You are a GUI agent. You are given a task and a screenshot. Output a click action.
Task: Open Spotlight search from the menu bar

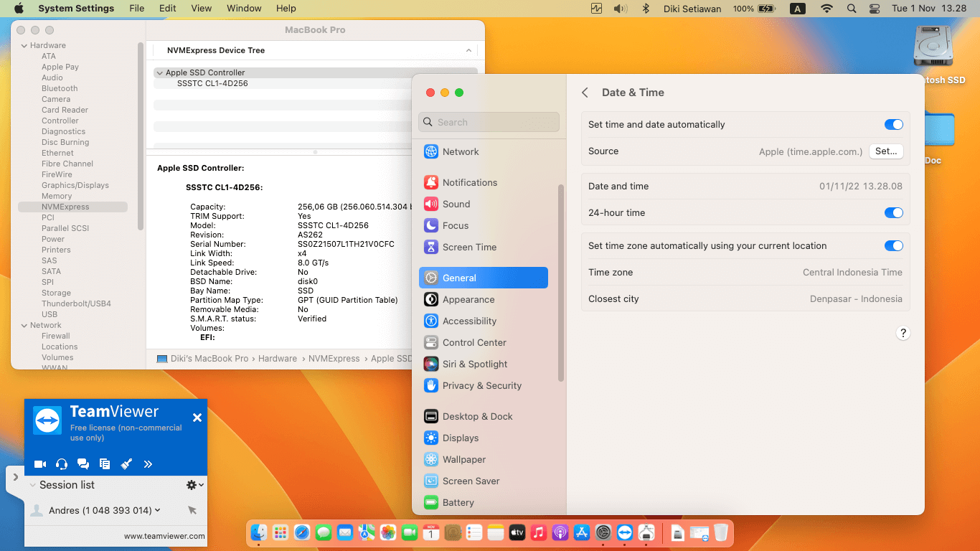[x=852, y=9]
